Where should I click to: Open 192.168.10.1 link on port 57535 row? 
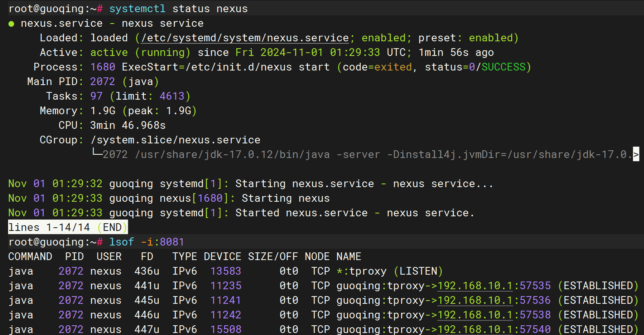[475, 286]
